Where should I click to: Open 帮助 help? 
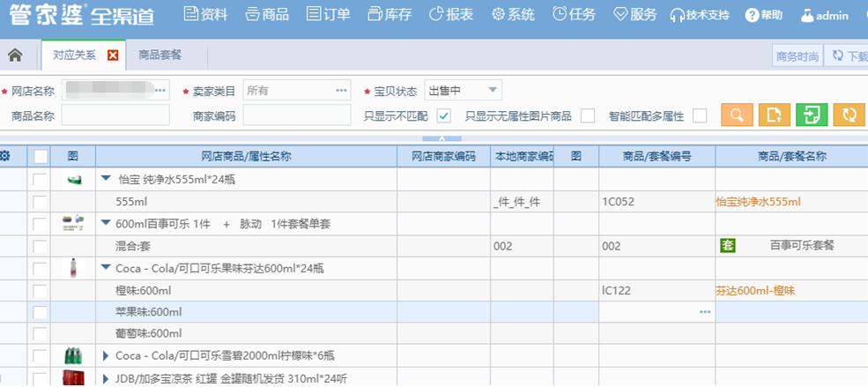pyautogui.click(x=764, y=15)
